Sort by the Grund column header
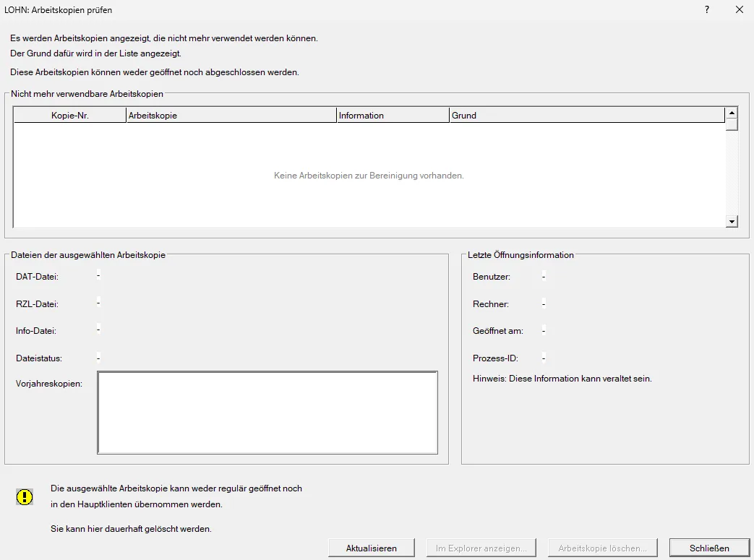754x560 pixels. (x=587, y=116)
